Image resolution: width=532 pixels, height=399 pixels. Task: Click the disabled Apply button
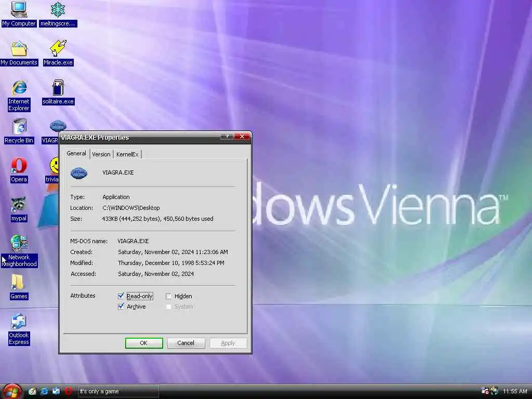[228, 343]
